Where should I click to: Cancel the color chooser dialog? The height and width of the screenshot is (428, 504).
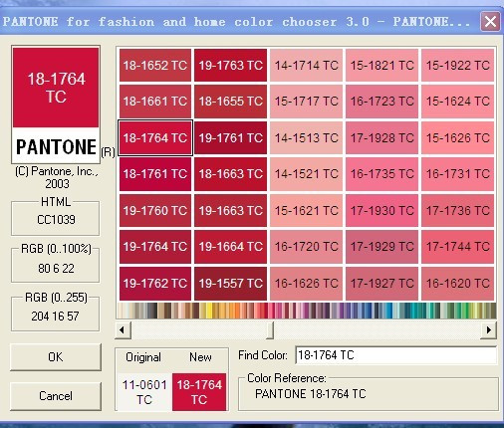[56, 396]
